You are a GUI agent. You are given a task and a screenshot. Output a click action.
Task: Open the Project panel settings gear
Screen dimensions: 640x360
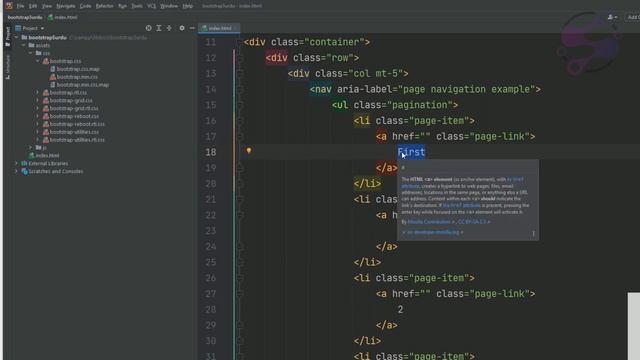tap(182, 28)
